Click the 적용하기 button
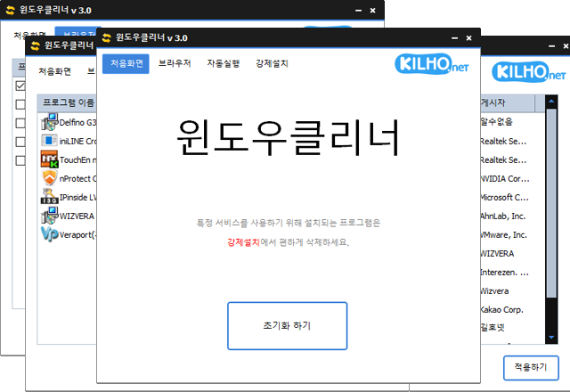 click(x=531, y=366)
